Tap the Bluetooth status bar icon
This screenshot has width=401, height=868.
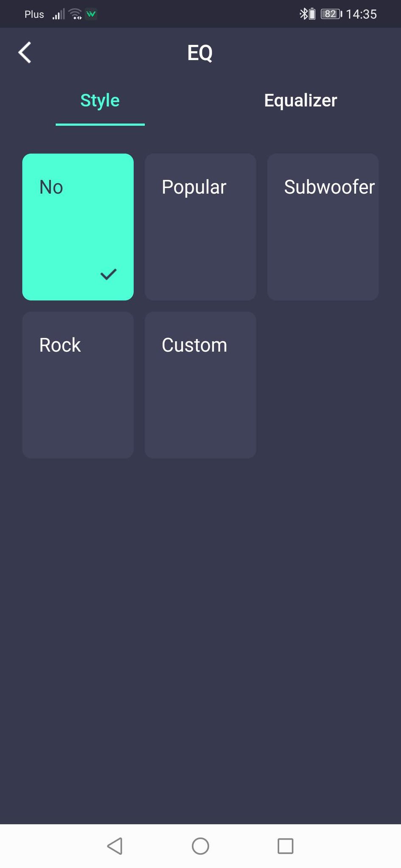point(303,14)
